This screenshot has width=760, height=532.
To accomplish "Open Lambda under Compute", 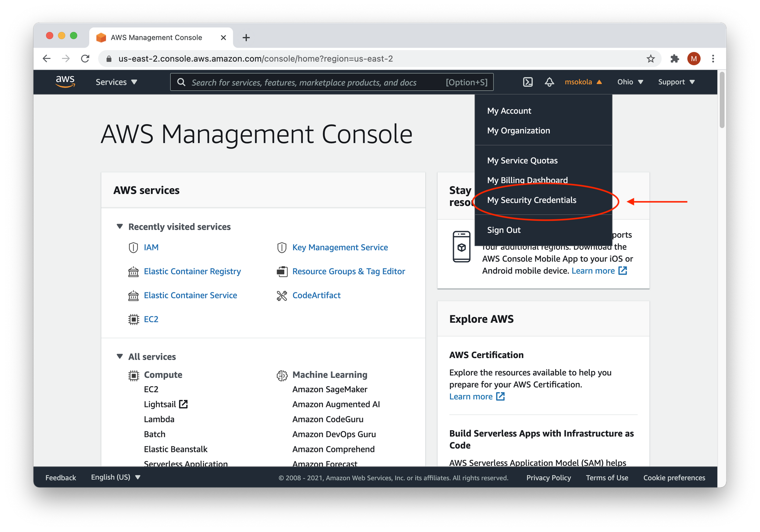I will coord(159,419).
